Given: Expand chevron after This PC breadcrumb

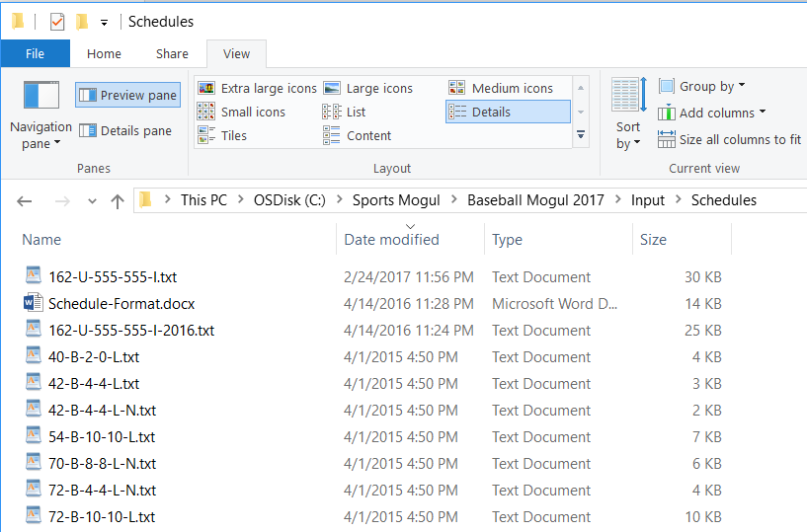Looking at the screenshot, I should coord(240,199).
